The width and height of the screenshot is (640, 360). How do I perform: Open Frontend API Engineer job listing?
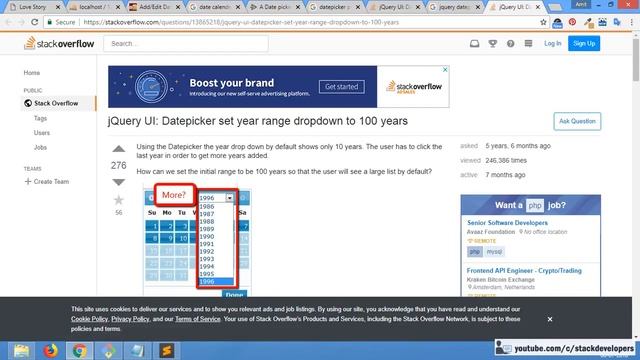[x=524, y=271]
